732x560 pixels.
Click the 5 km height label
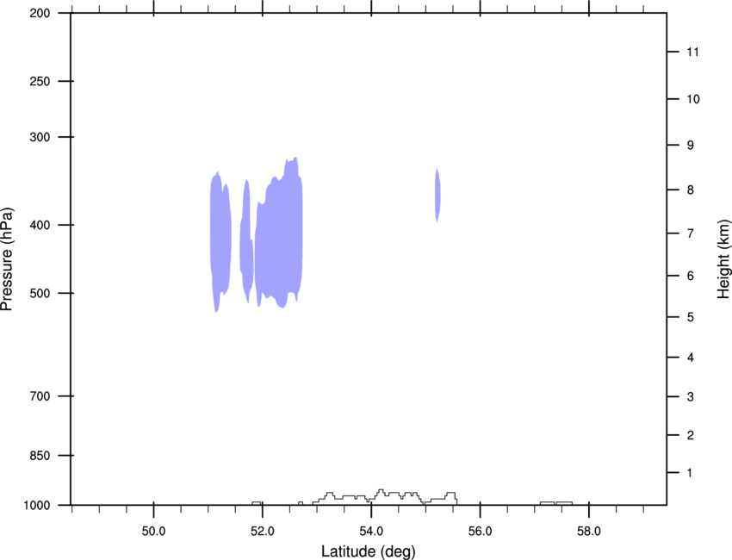click(691, 318)
